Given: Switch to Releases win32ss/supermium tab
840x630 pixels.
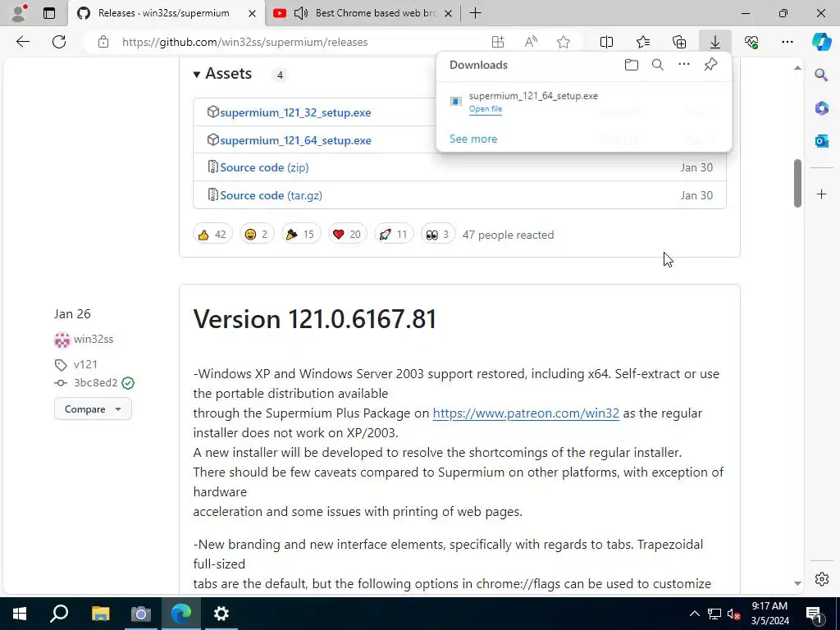Looking at the screenshot, I should coord(163,13).
